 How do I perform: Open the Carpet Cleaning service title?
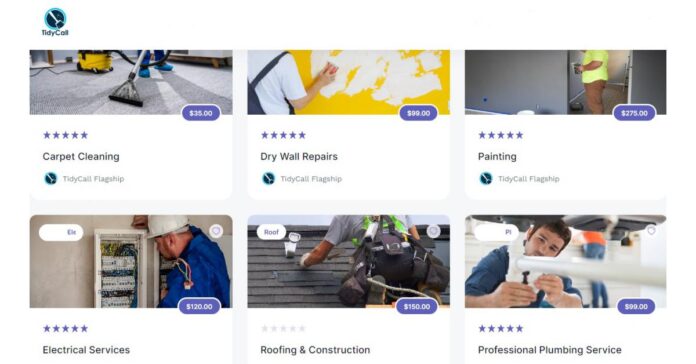point(81,157)
